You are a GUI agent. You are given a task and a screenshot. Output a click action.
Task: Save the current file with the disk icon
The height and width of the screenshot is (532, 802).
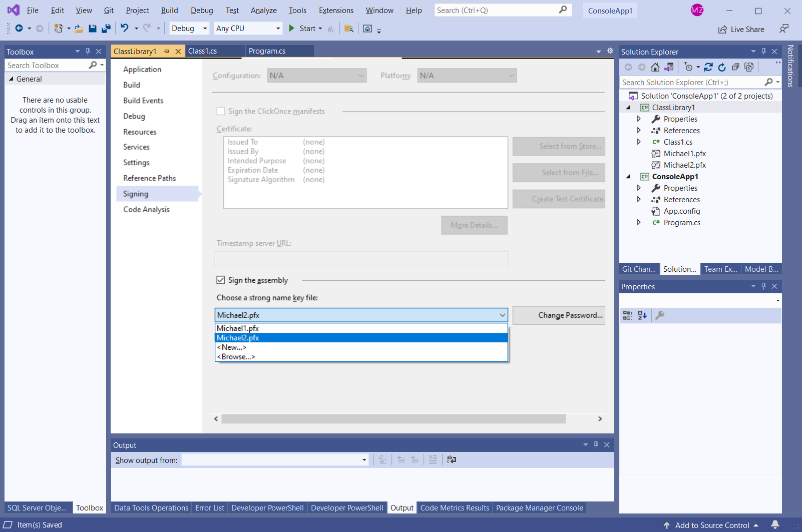[x=92, y=29]
